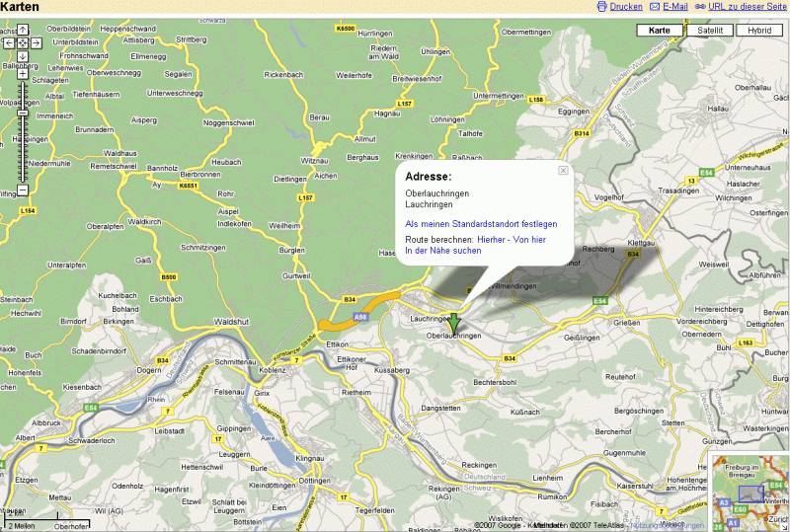Click the center map button between the pan arrows
Screen dimensions: 790x532
click(x=23, y=43)
